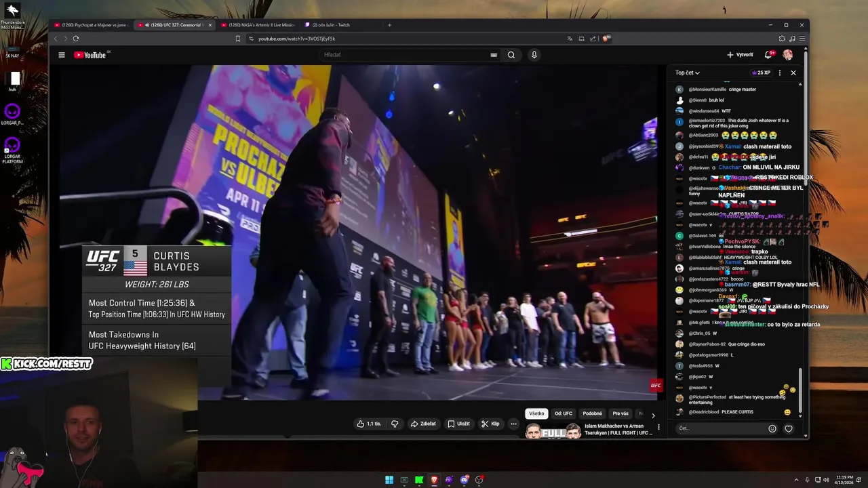
Task: Open the Brave Shields lion icon
Action: tap(606, 39)
